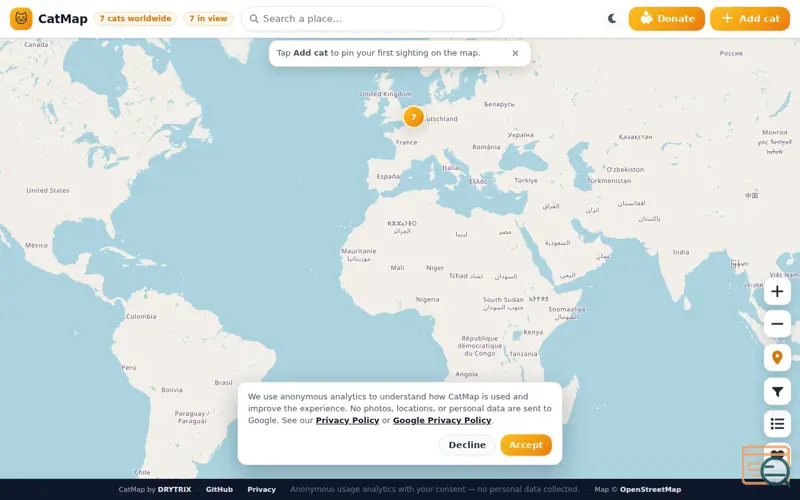800x500 pixels.
Task: Zoom out of the map
Action: click(x=777, y=324)
